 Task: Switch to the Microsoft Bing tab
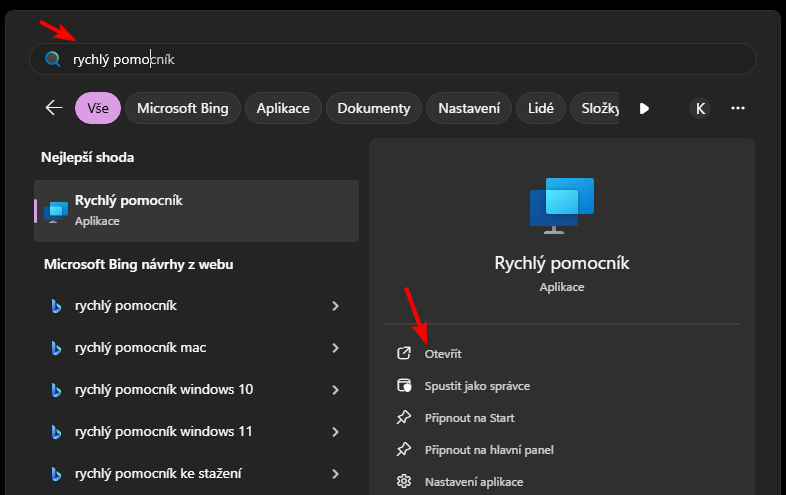coord(183,108)
